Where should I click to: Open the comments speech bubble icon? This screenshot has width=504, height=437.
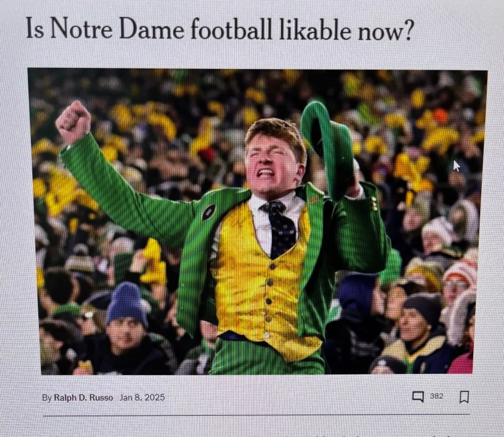pyautogui.click(x=418, y=397)
